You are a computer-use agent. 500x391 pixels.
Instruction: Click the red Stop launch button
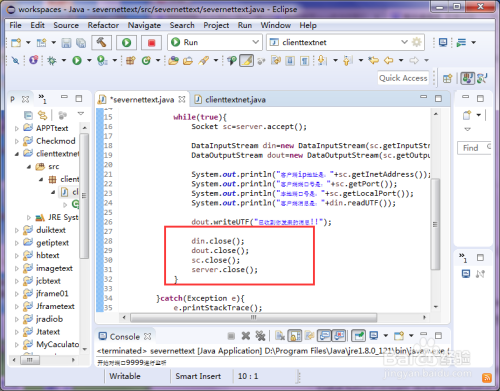click(x=151, y=42)
